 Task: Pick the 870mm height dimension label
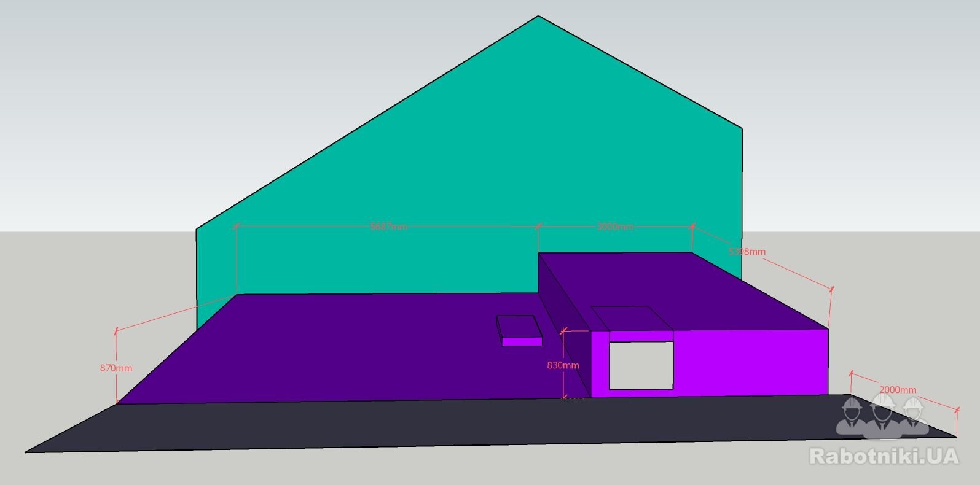(116, 368)
